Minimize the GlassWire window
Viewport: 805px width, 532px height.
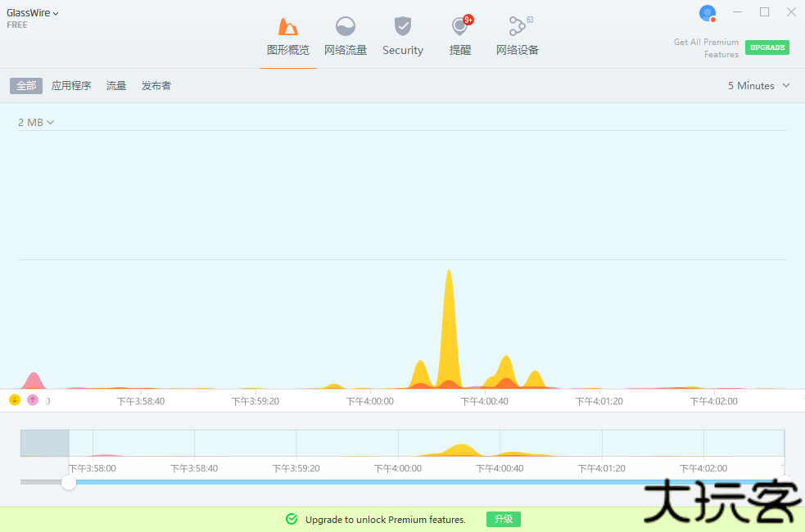coord(737,11)
